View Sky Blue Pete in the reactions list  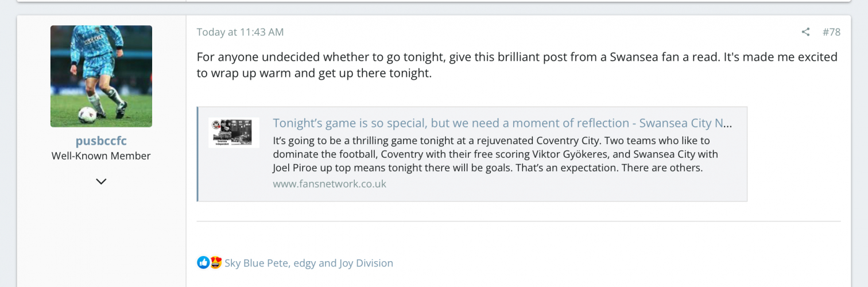(257, 263)
